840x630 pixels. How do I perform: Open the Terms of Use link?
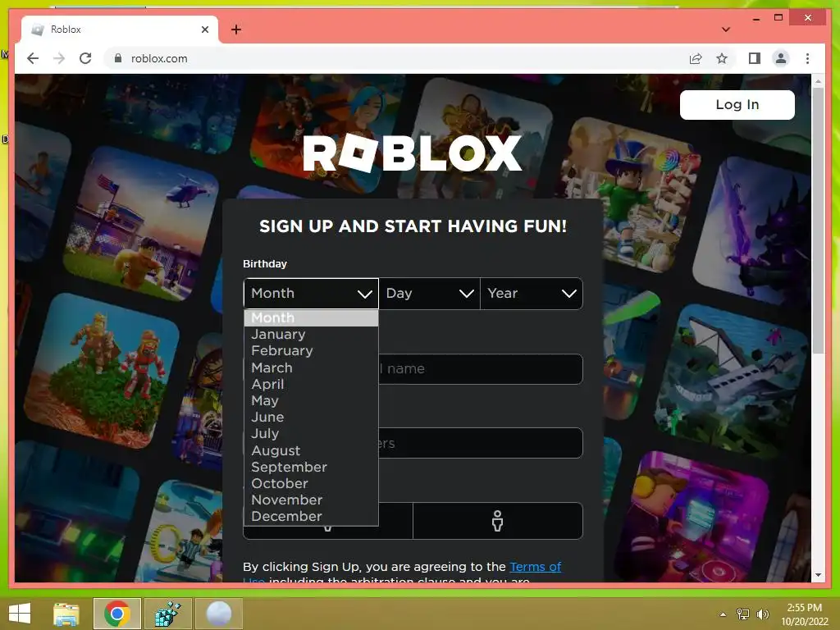tap(535, 567)
